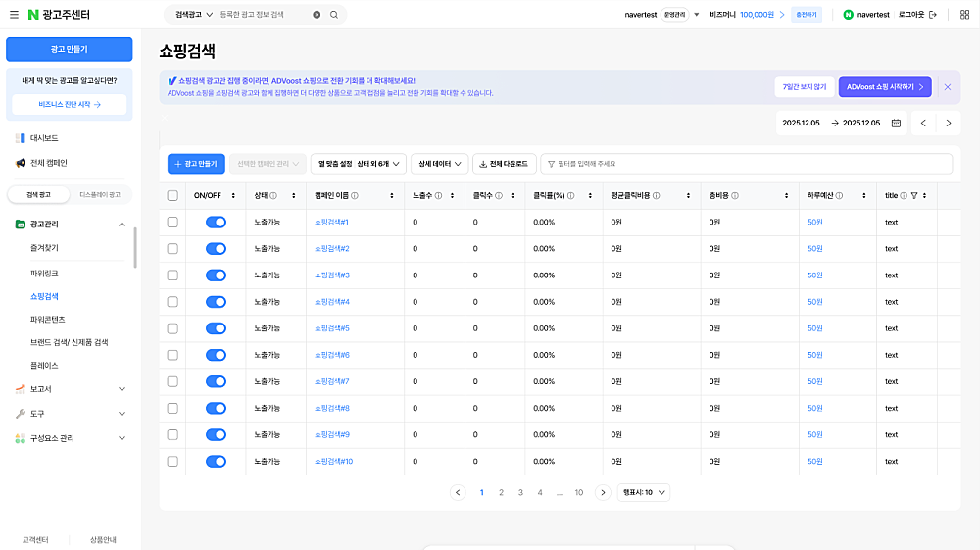Open the 열 맞춤 설정 dropdown
Image resolution: width=980 pixels, height=550 pixels.
coord(359,164)
